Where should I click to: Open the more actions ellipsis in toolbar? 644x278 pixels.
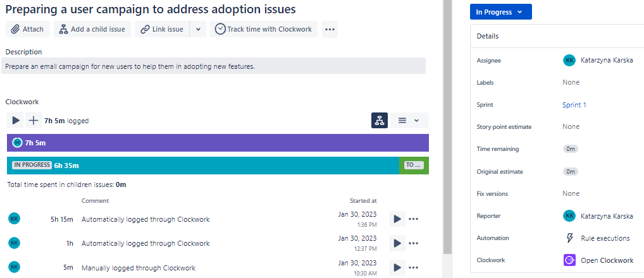(330, 29)
